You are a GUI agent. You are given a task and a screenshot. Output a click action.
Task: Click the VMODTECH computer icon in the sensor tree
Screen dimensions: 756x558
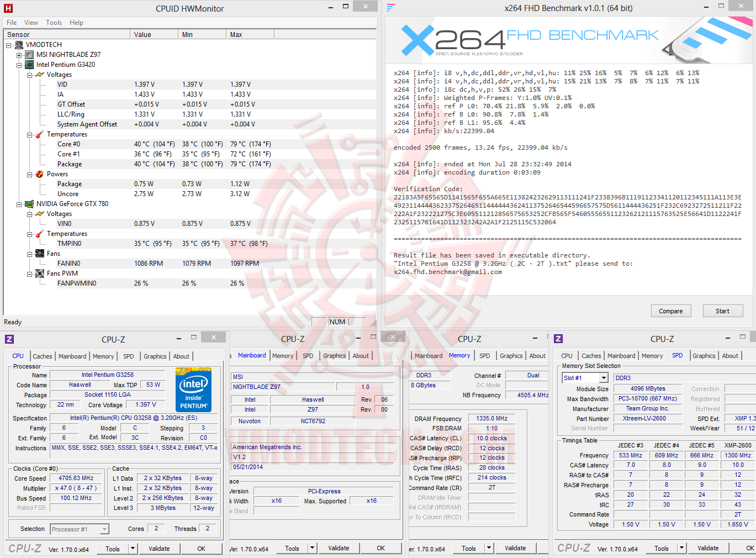[x=19, y=45]
